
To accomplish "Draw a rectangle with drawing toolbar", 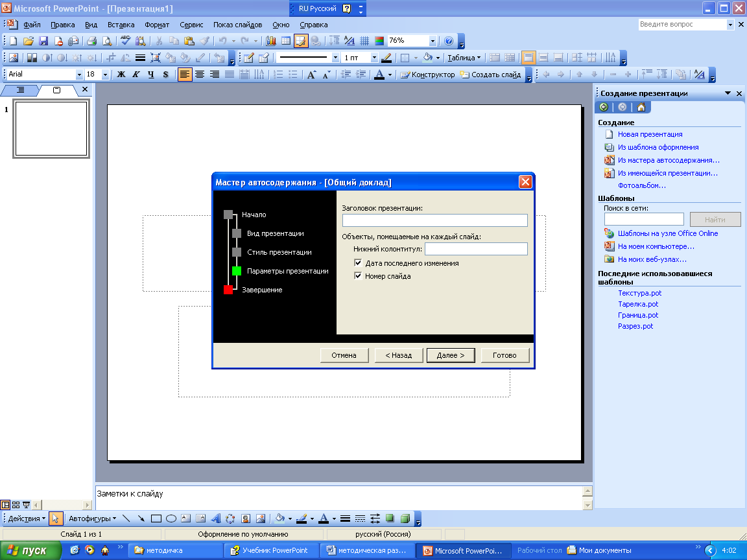I will [156, 519].
